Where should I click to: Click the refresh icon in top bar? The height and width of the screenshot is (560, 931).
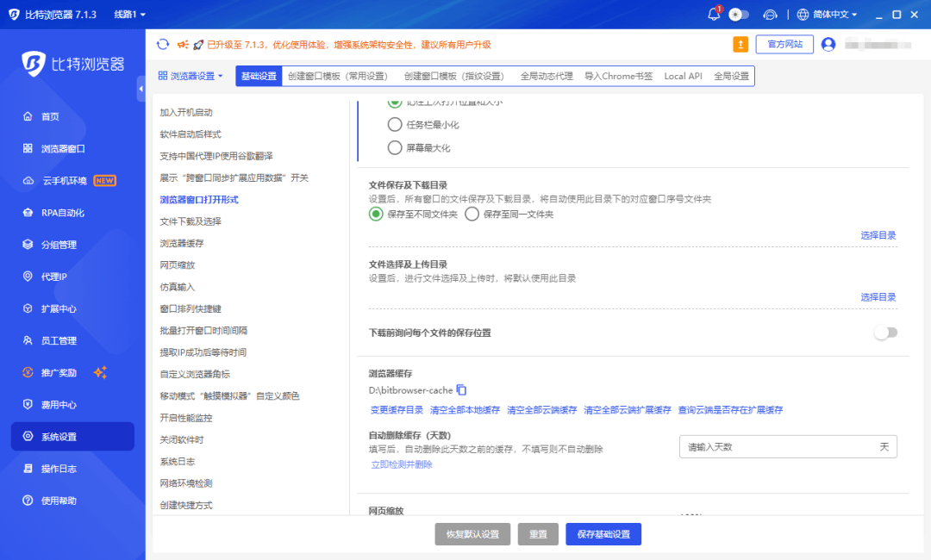coord(163,45)
